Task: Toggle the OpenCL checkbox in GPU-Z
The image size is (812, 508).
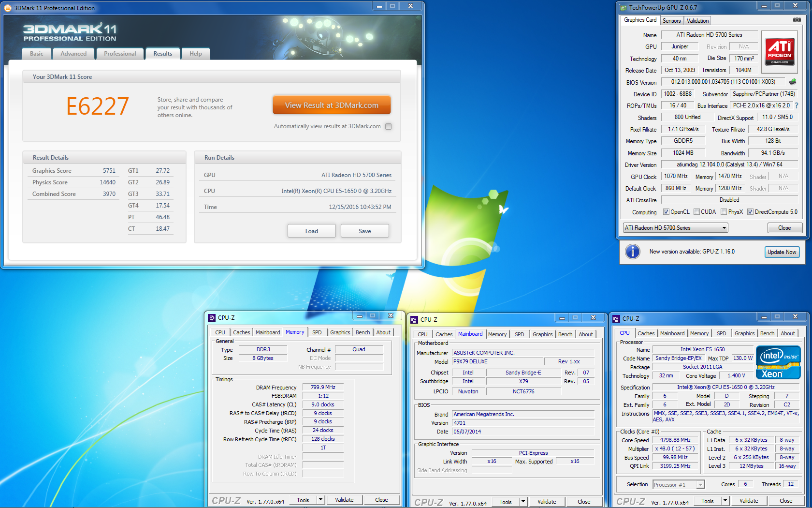Action: 666,212
